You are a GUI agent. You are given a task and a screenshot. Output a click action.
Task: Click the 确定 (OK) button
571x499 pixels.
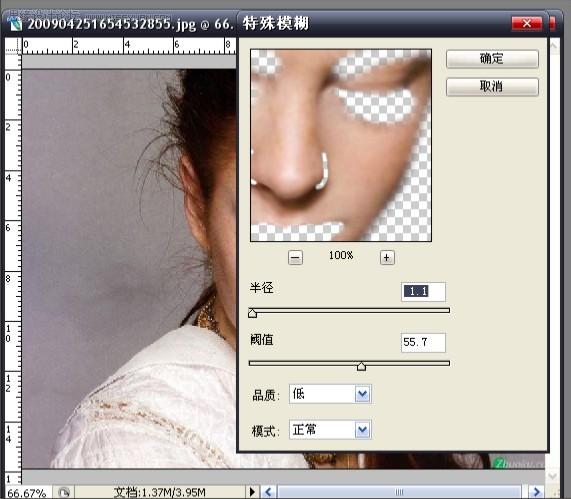click(x=492, y=59)
